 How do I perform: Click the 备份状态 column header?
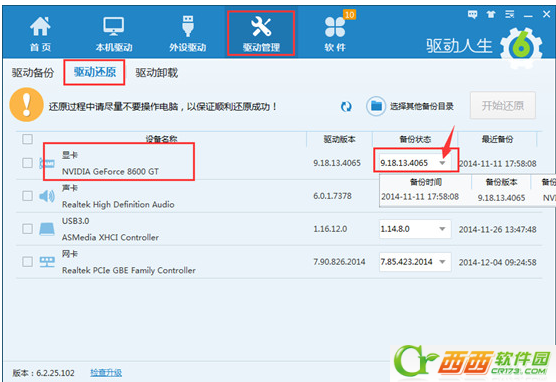[x=415, y=139]
